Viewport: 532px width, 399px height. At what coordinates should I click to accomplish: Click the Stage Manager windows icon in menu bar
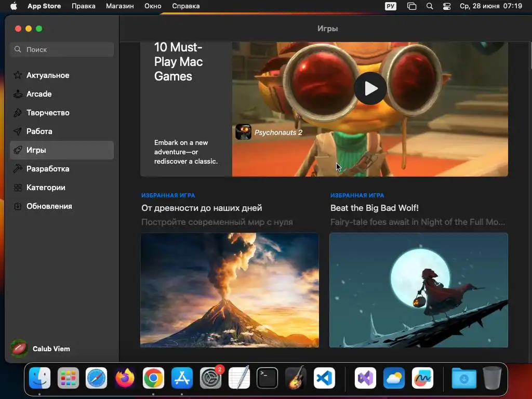click(411, 6)
